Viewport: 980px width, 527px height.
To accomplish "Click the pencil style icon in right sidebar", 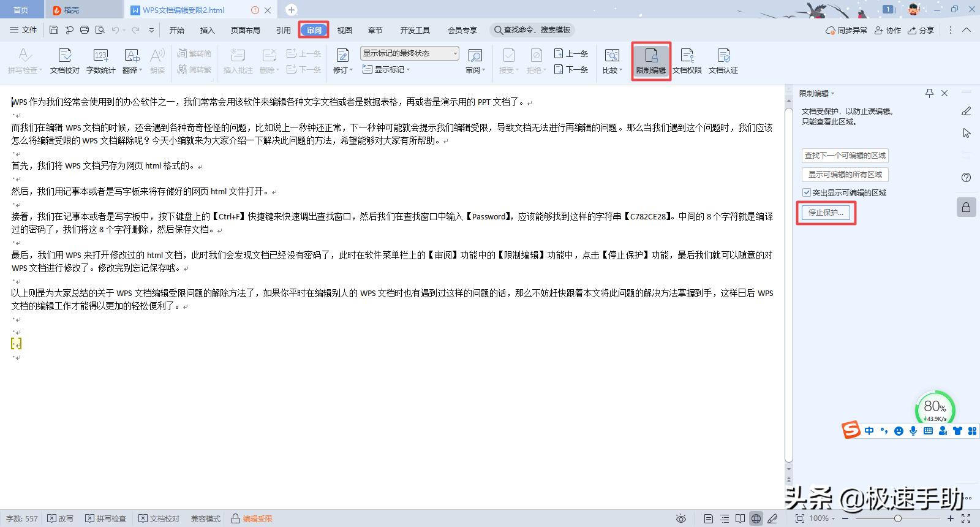I will [x=966, y=111].
